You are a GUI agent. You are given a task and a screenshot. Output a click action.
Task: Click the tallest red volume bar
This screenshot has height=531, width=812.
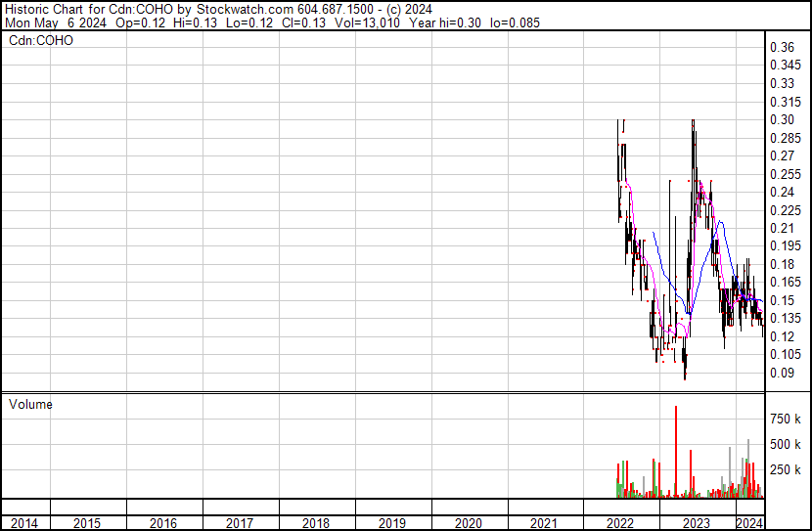[x=675, y=452]
